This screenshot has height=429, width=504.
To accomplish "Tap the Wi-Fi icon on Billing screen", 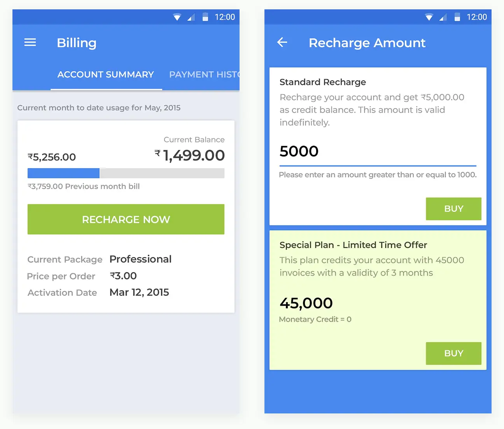I will [177, 17].
